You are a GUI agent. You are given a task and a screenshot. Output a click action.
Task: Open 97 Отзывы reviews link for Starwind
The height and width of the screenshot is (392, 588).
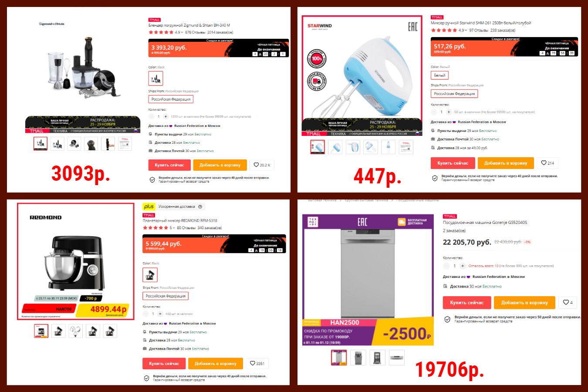pyautogui.click(x=479, y=30)
